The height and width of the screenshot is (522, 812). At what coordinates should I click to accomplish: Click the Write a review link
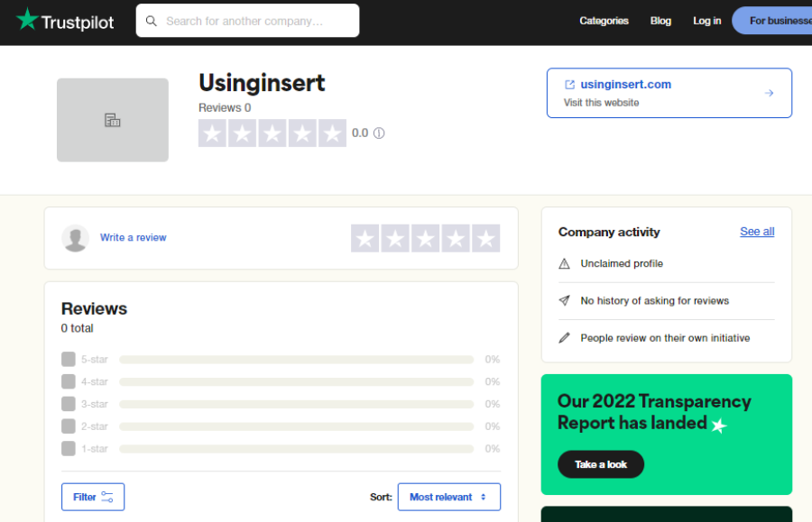point(134,237)
